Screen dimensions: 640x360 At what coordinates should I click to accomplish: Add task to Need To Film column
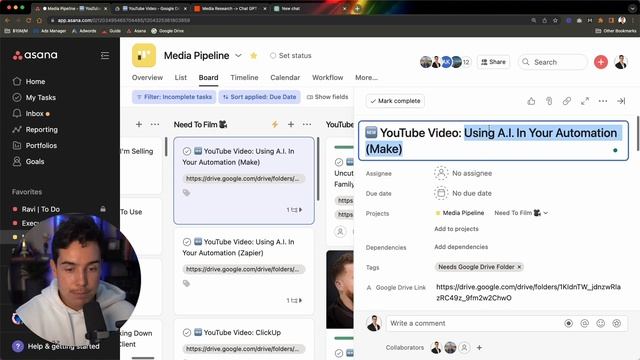tap(291, 124)
